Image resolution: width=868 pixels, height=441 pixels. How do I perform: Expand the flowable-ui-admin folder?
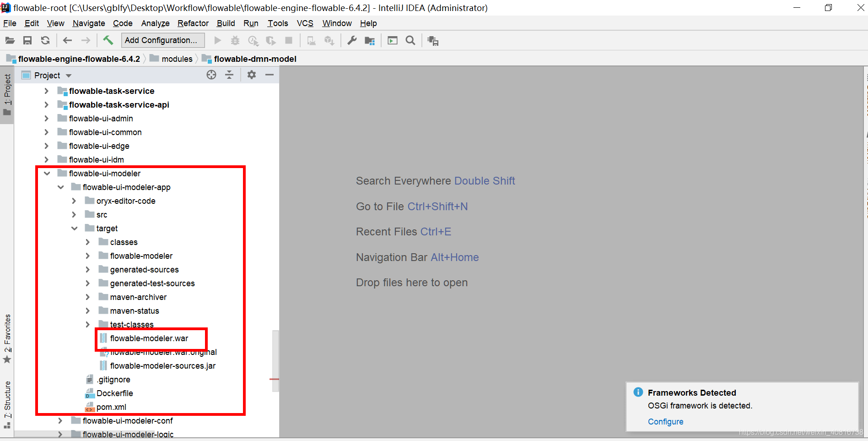click(x=46, y=119)
